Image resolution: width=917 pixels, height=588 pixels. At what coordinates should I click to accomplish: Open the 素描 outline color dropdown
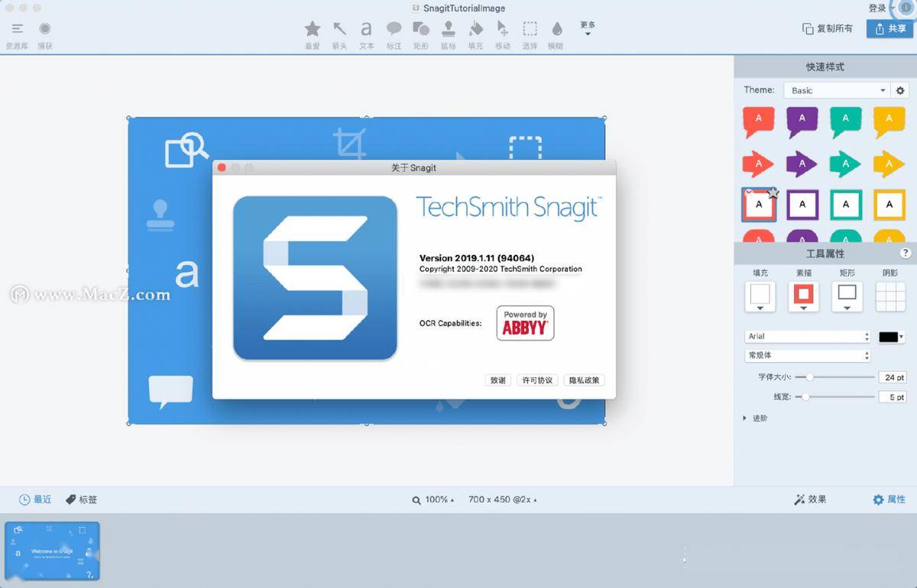803,297
